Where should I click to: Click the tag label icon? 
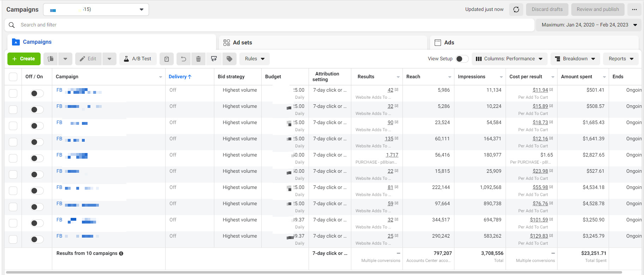click(x=229, y=59)
